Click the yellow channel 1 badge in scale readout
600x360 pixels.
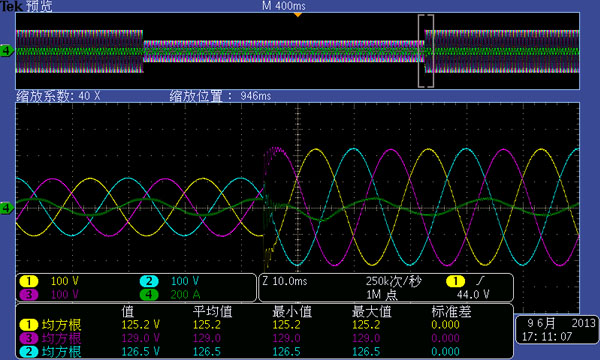tap(29, 281)
